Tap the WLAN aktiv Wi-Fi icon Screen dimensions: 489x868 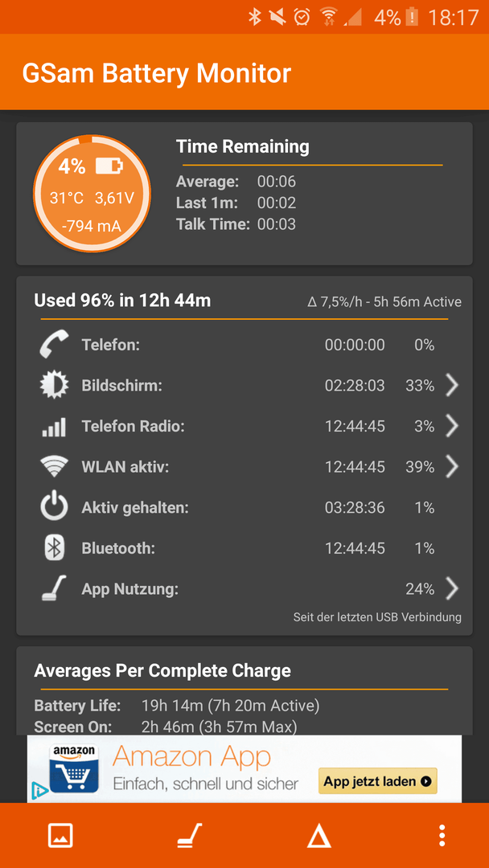point(54,467)
